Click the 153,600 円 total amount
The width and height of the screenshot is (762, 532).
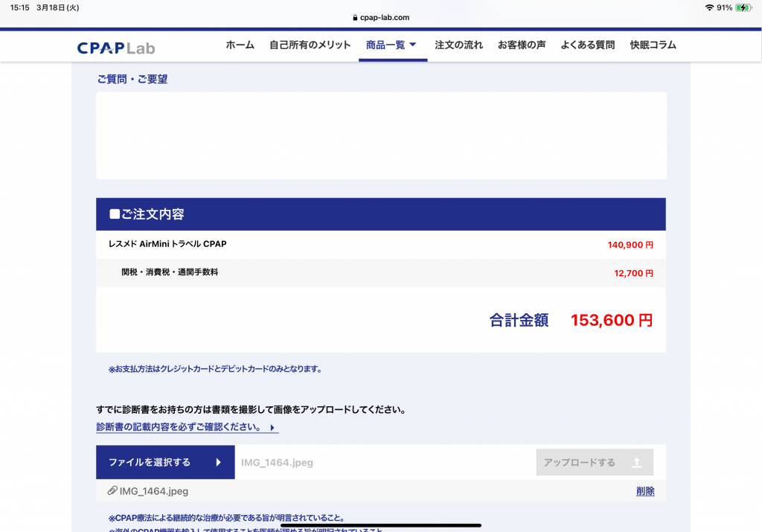tap(612, 320)
